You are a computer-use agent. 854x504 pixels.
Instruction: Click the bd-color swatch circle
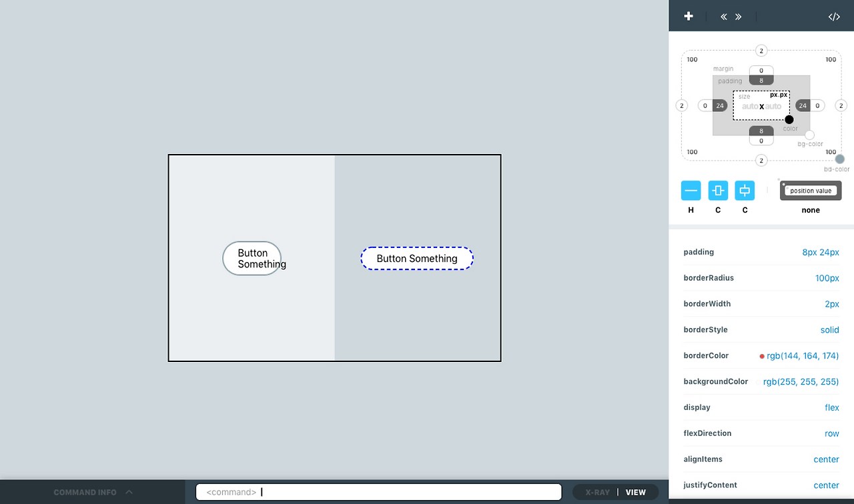point(839,160)
